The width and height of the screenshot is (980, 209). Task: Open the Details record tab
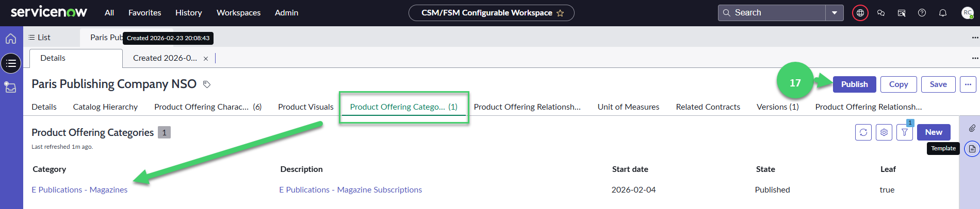tap(44, 107)
